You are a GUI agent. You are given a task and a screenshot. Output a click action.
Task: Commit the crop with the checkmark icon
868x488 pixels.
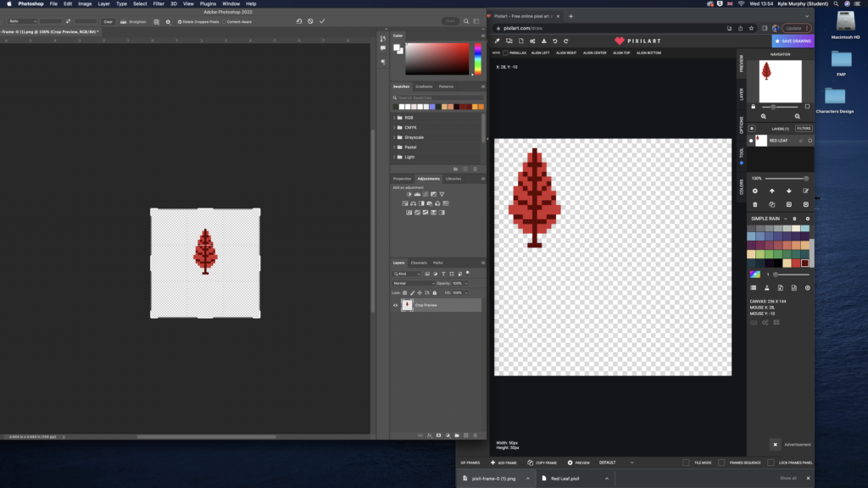point(322,21)
